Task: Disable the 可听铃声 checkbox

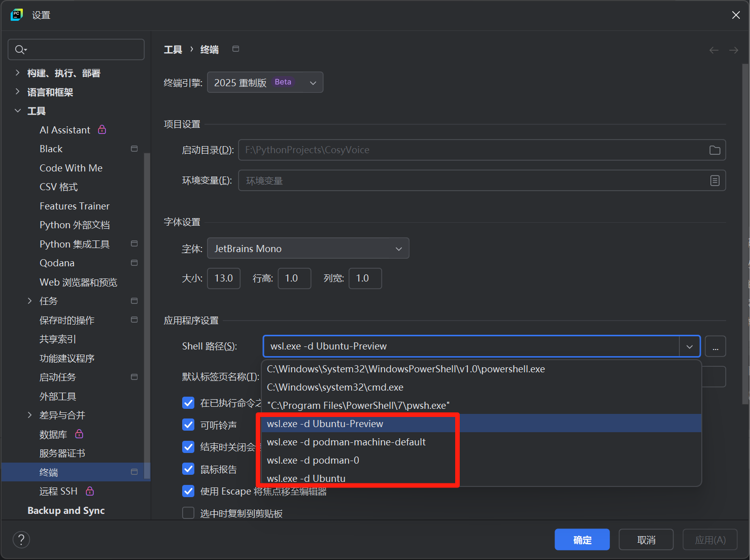Action: 188,425
